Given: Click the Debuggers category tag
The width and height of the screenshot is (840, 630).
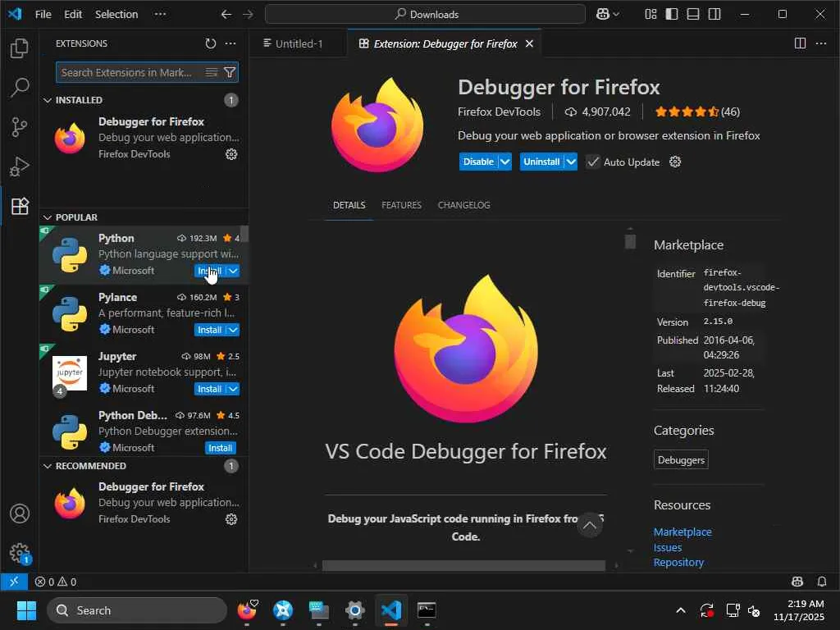Looking at the screenshot, I should tap(681, 459).
